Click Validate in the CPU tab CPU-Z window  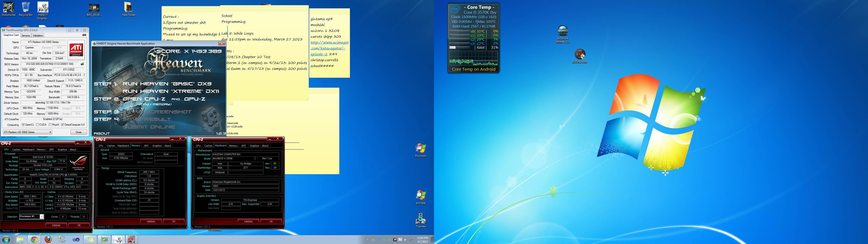coord(56,225)
